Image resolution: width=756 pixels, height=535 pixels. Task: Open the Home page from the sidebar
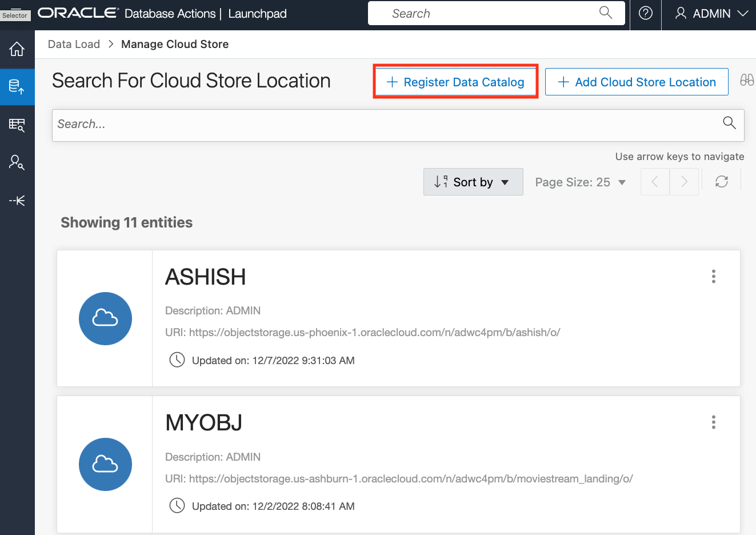pyautogui.click(x=17, y=50)
